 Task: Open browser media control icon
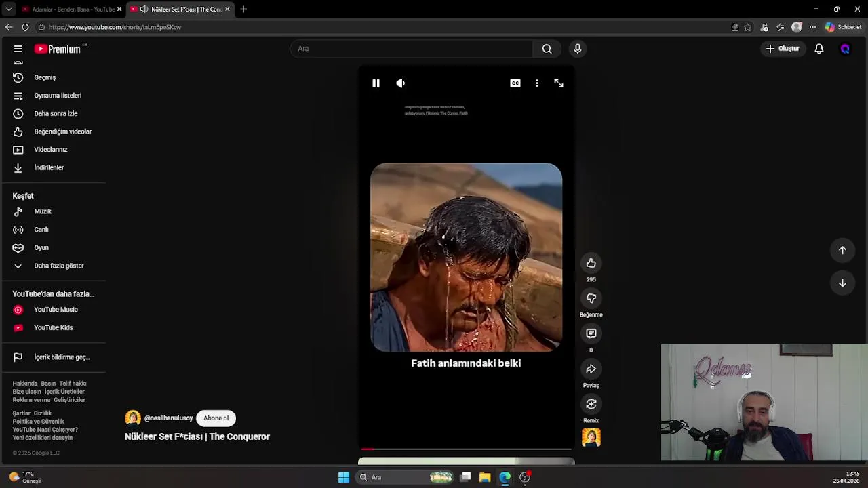[x=764, y=27]
